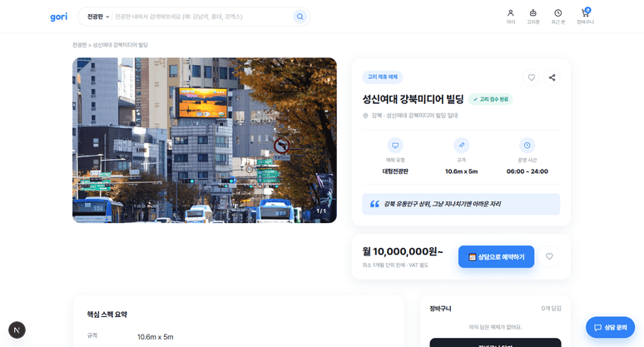This screenshot has height=347, width=644.
Task: Click the blue quotation mark icon
Action: point(374,204)
